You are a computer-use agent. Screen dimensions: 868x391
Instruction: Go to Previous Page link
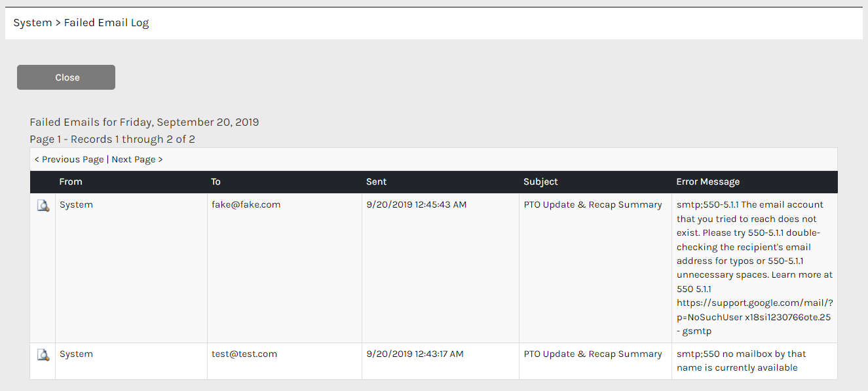click(69, 159)
